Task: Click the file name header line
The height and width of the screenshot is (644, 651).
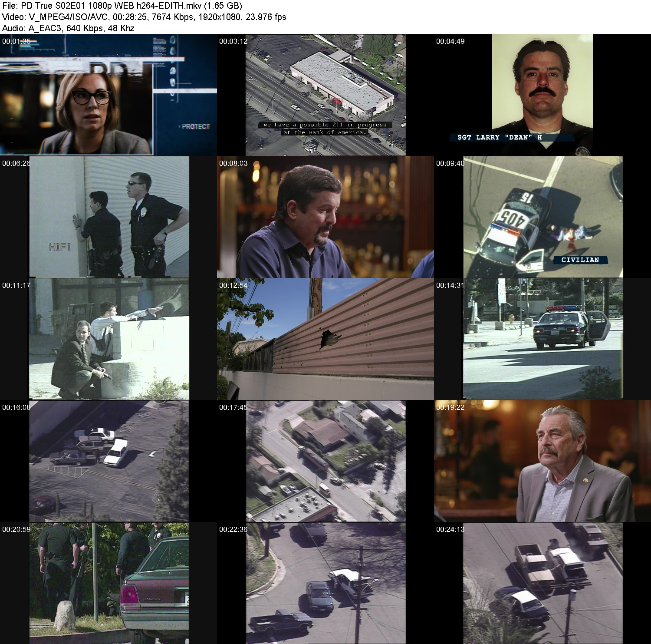Action: pyautogui.click(x=122, y=6)
